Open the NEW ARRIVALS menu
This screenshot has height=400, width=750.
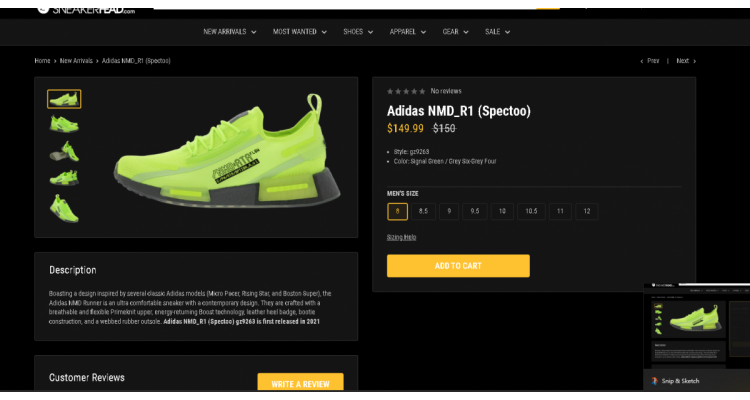click(225, 32)
